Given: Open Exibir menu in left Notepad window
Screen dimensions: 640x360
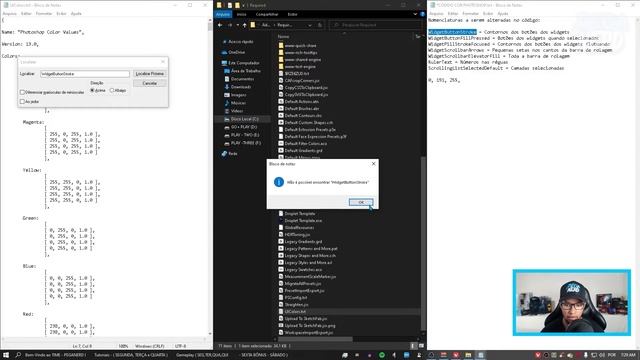Looking at the screenshot, I should [x=61, y=13].
